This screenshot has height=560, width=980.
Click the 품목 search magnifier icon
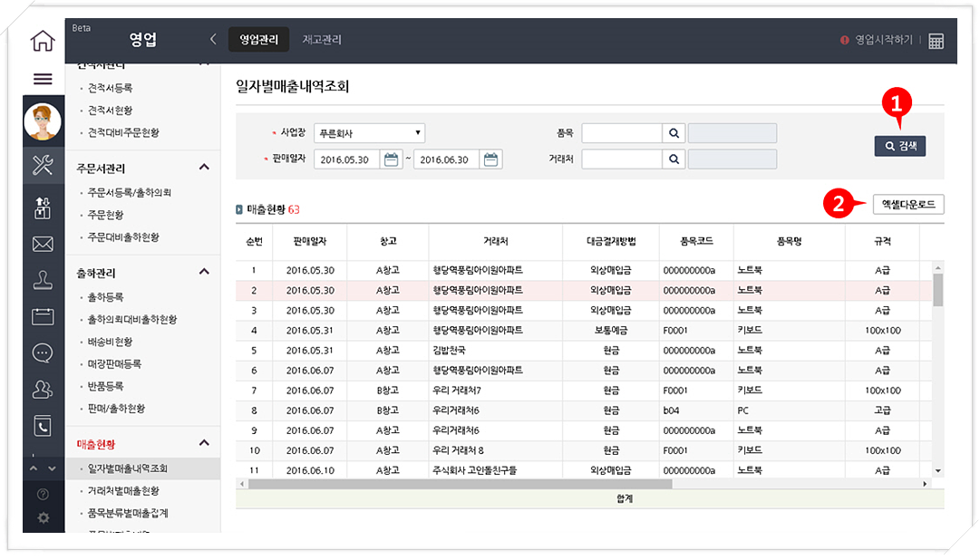pyautogui.click(x=674, y=133)
